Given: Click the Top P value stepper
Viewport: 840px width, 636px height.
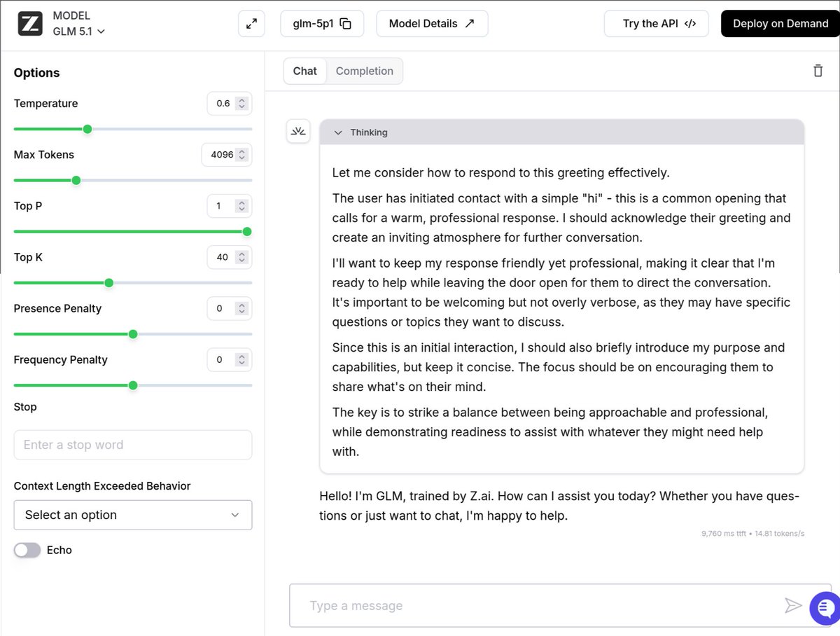Looking at the screenshot, I should (230, 206).
